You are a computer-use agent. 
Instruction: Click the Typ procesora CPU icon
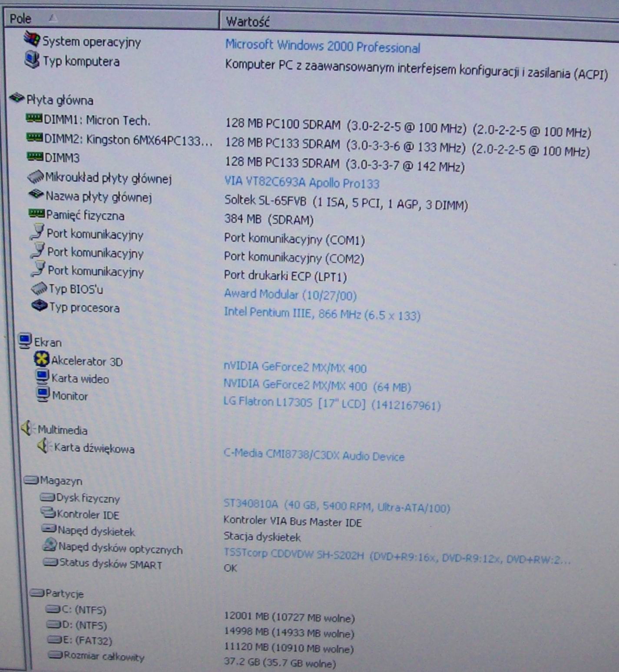coord(40,306)
